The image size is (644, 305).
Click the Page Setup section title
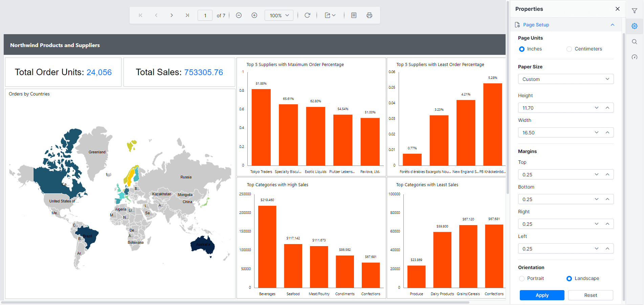click(x=536, y=25)
